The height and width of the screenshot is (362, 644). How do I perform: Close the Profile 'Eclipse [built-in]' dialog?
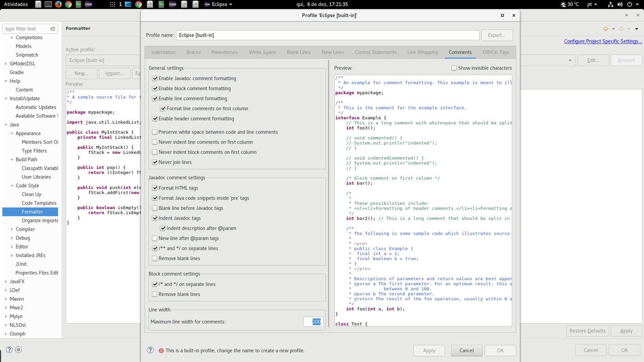coord(513,15)
